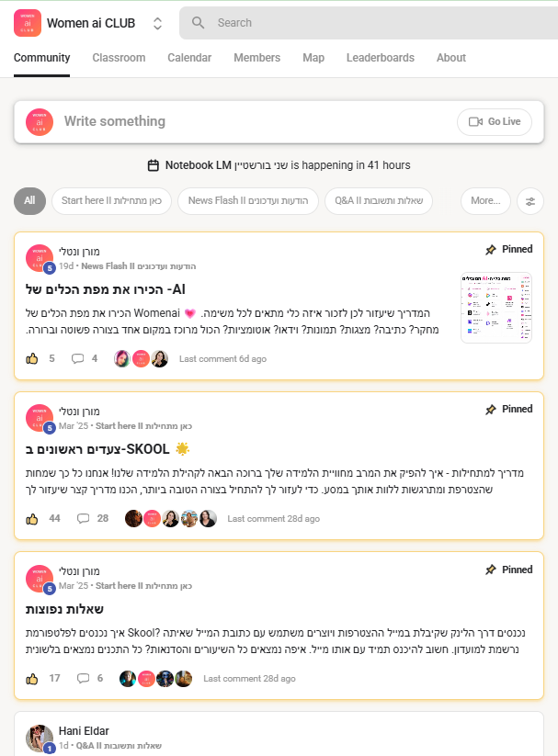558x756 pixels.
Task: Open the Q&A category filter chip
Action: [x=379, y=200]
